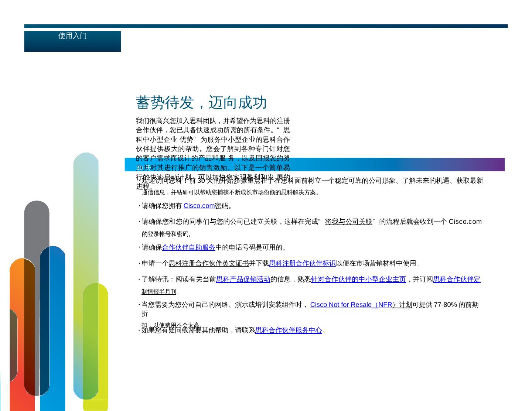Click the 思科合作伙伴服务中心 contact link
The image size is (532, 411).
(289, 330)
